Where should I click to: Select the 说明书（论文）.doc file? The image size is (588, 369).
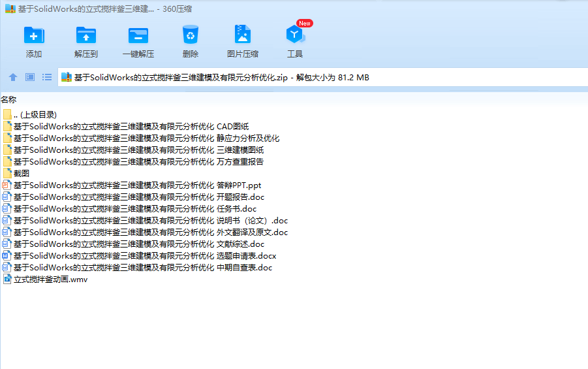coord(146,221)
